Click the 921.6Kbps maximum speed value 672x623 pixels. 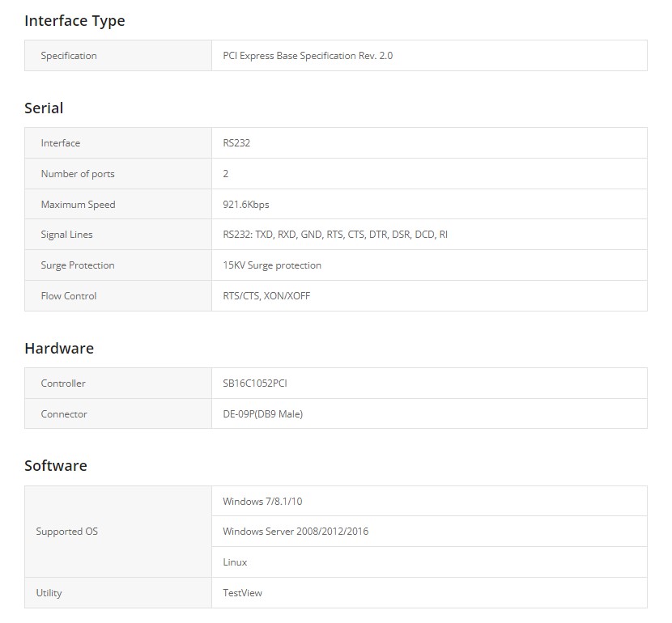(246, 205)
